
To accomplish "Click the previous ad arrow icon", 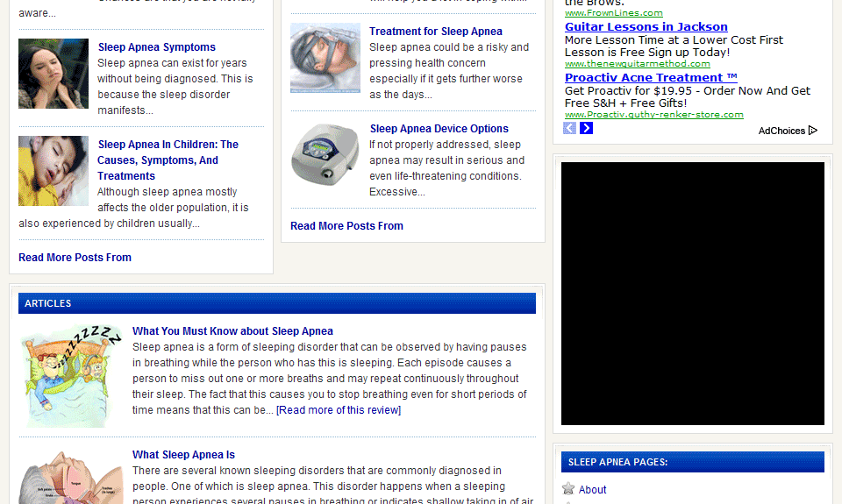I will (x=569, y=128).
